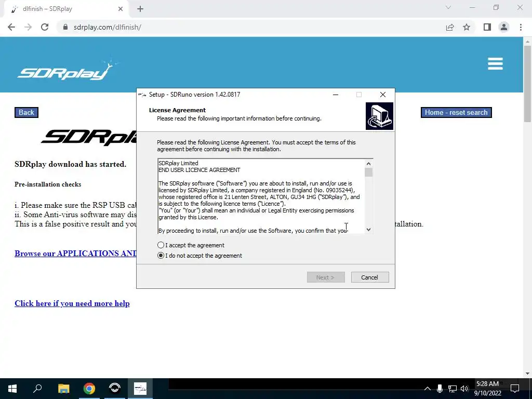Open the SDRplay site hamburger menu

495,63
